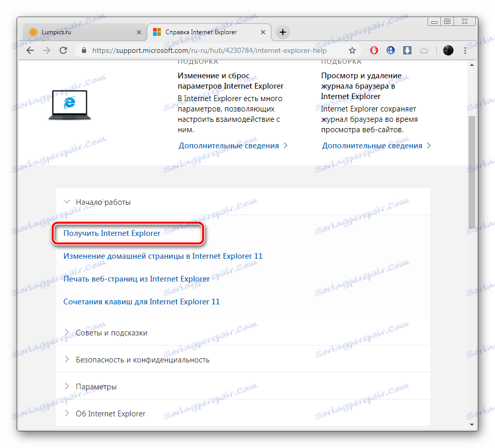This screenshot has width=495, height=448.
Task: Click the scrollbar up arrow
Action: coord(472,65)
